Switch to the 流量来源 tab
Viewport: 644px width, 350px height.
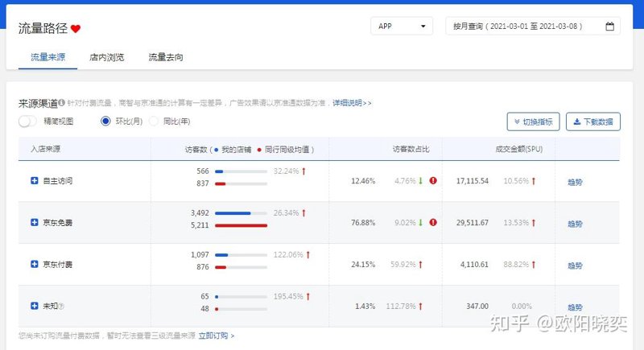47,57
